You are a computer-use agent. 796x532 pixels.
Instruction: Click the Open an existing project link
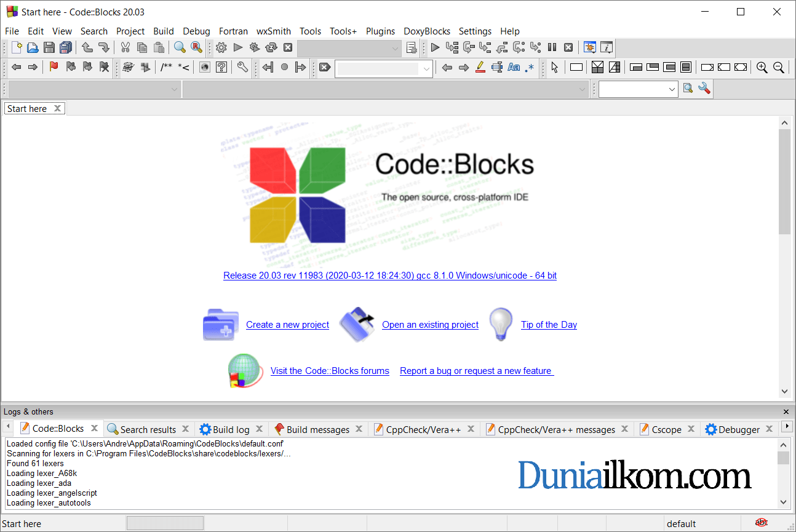(430, 325)
